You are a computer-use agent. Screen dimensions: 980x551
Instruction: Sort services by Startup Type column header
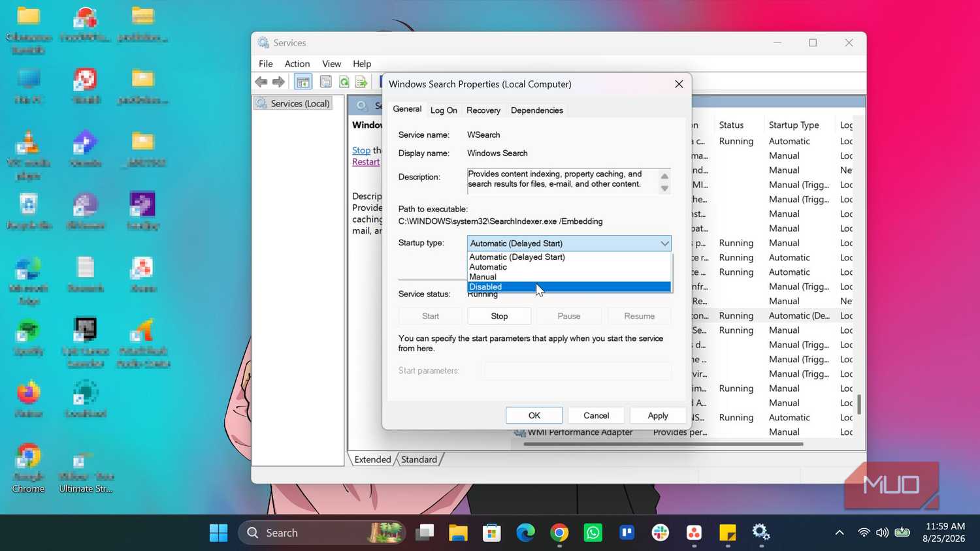point(794,125)
